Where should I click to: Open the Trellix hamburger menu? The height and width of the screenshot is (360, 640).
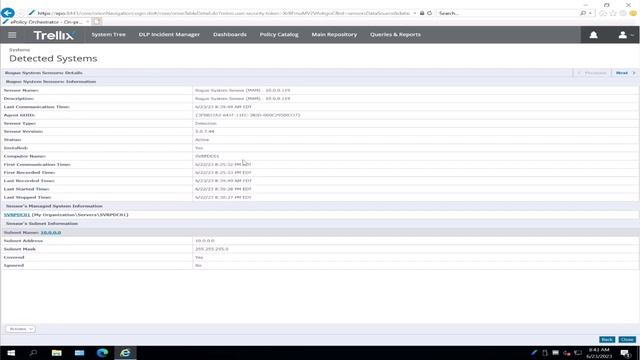tap(12, 35)
